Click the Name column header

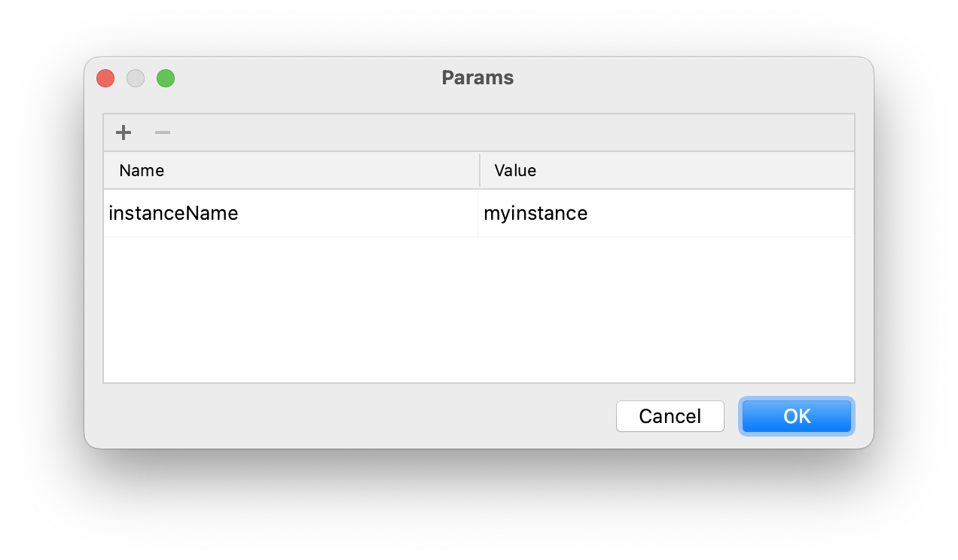142,171
